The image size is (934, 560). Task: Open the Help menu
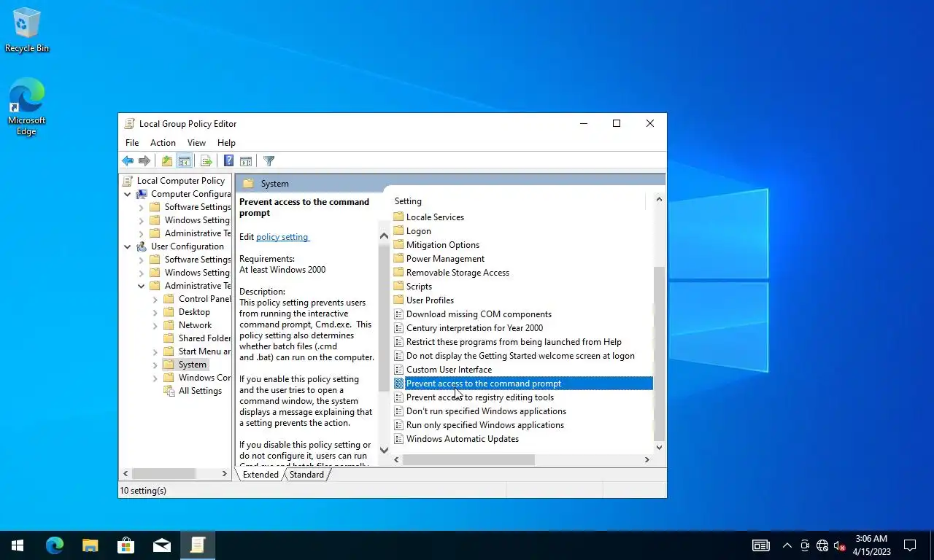tap(226, 143)
